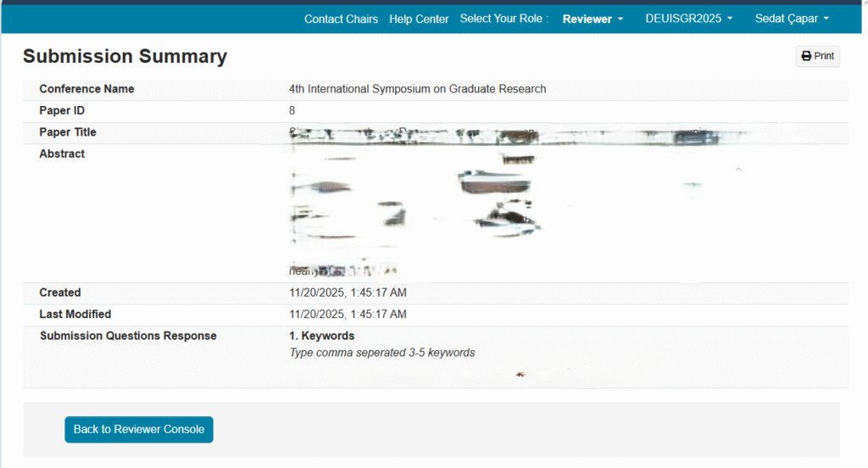
Task: Click the Abstract row label
Action: [62, 153]
